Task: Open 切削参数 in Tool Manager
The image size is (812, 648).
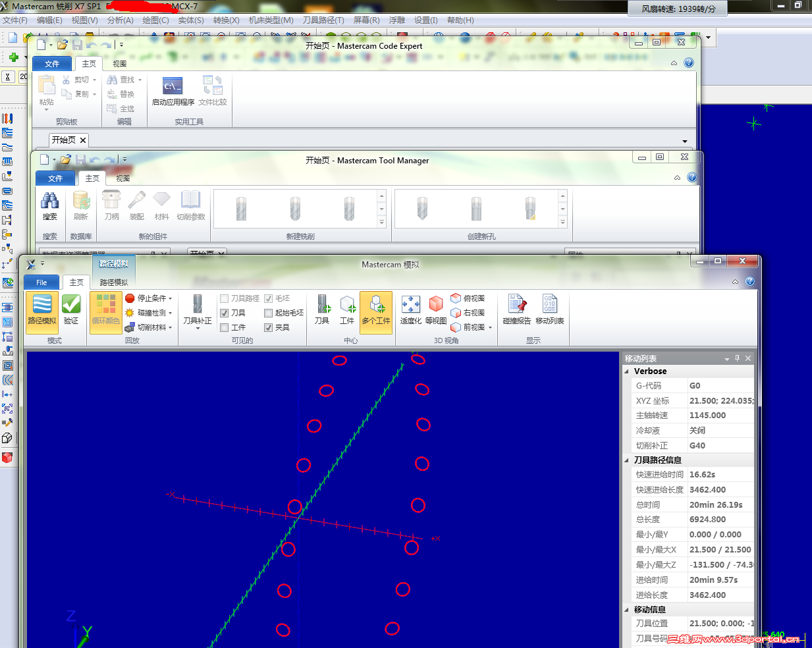Action: point(191,205)
